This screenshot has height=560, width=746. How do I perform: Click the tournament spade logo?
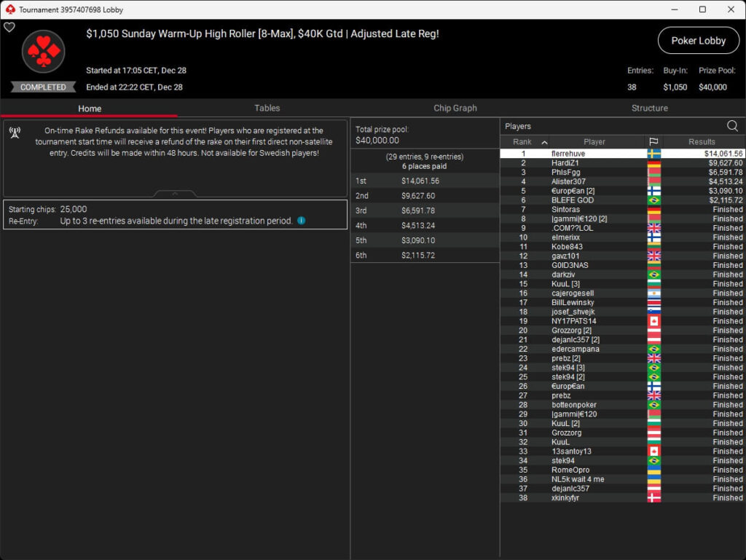point(44,52)
